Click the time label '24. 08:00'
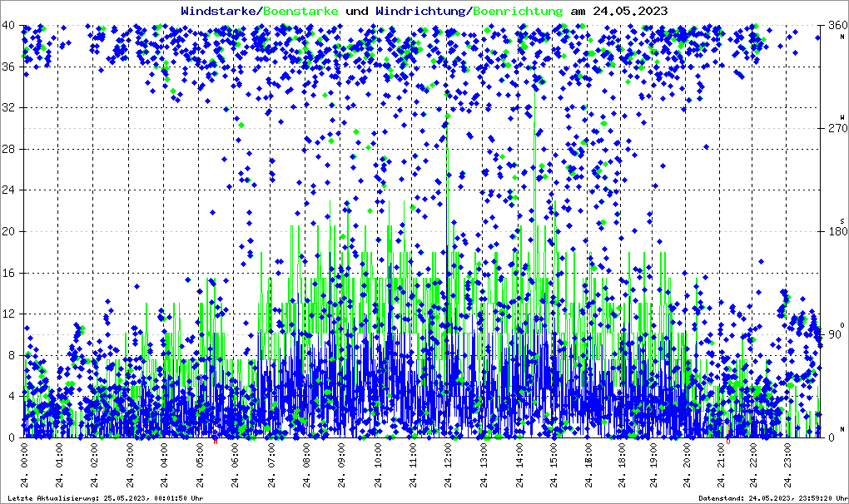 306,465
